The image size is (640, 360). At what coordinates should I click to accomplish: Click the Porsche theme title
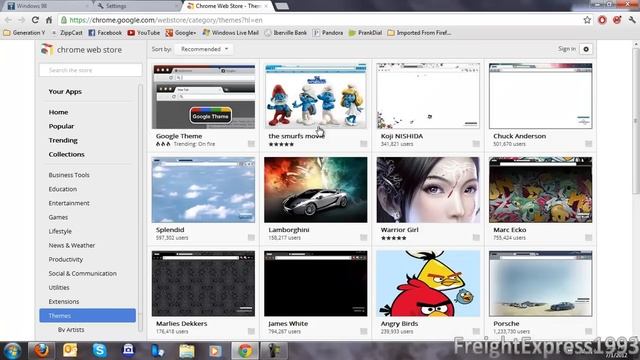tap(506, 323)
